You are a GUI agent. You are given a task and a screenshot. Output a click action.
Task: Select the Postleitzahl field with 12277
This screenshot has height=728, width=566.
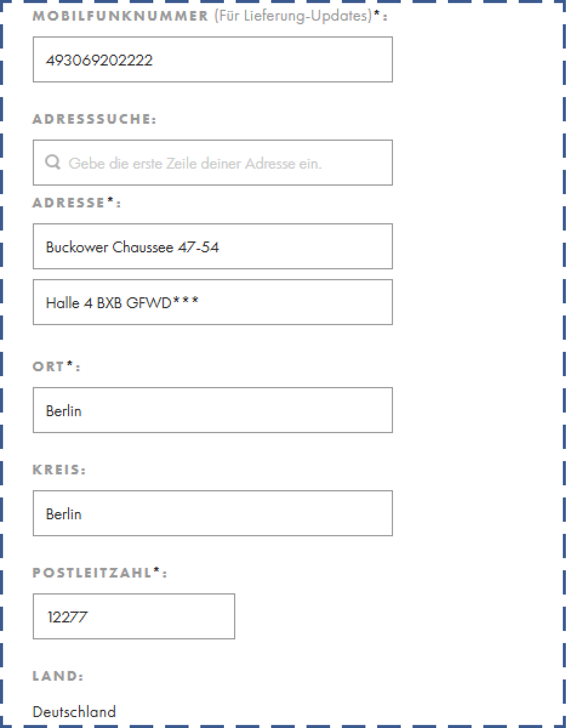pos(133,617)
